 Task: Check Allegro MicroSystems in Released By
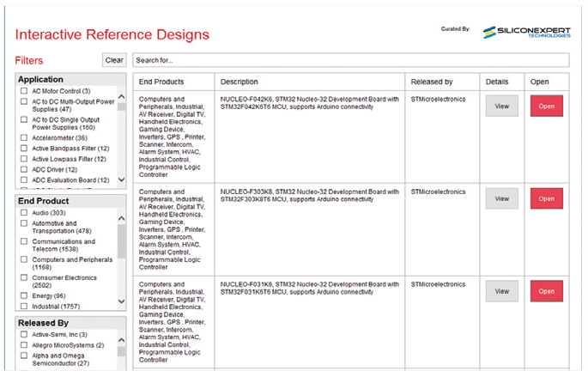tap(24, 344)
